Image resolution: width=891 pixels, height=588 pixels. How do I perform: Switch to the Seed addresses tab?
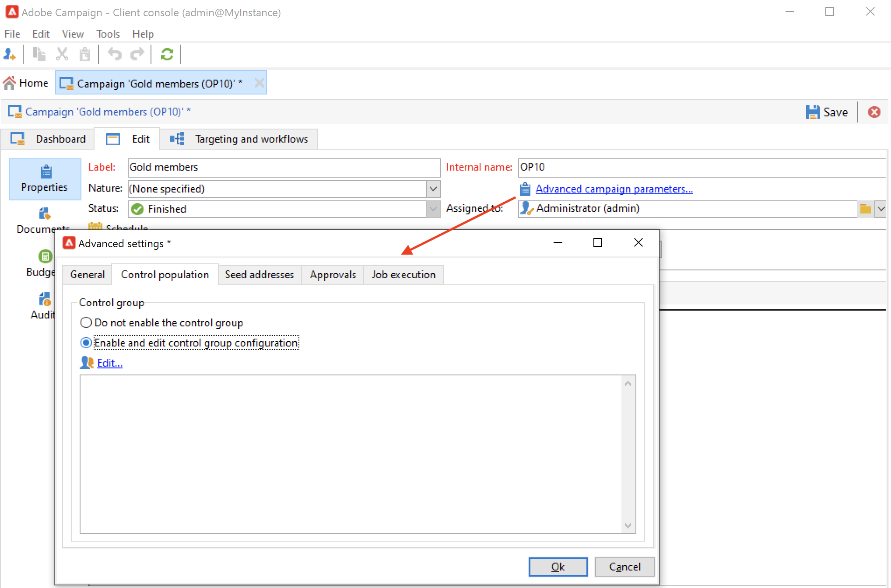point(259,275)
